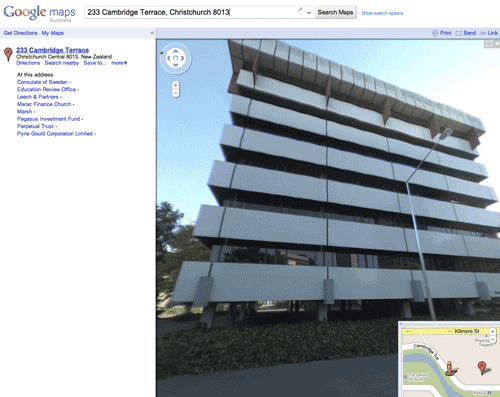This screenshot has width=500, height=397.
Task: Rotate Street View left arrow
Action: pos(169,58)
